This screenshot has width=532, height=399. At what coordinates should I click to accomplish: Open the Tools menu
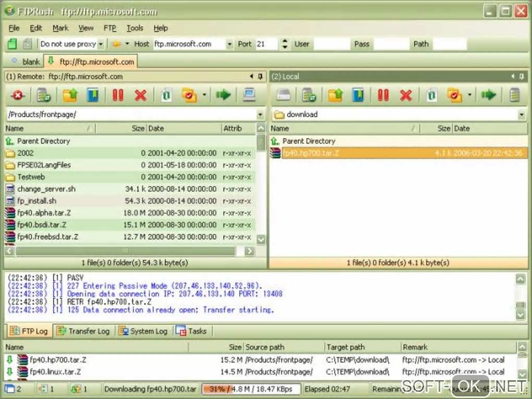135,28
